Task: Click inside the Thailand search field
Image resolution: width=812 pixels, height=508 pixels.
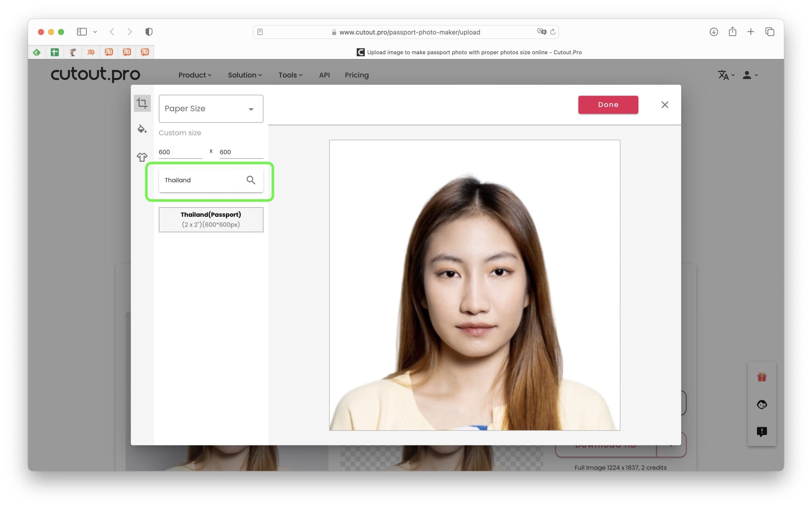Action: click(198, 180)
